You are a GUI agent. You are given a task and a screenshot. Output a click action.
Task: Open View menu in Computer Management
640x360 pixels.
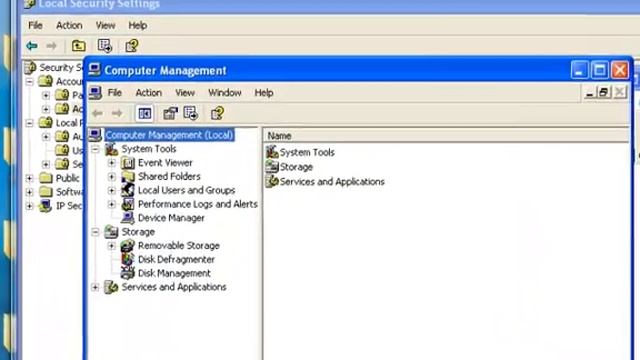[185, 93]
